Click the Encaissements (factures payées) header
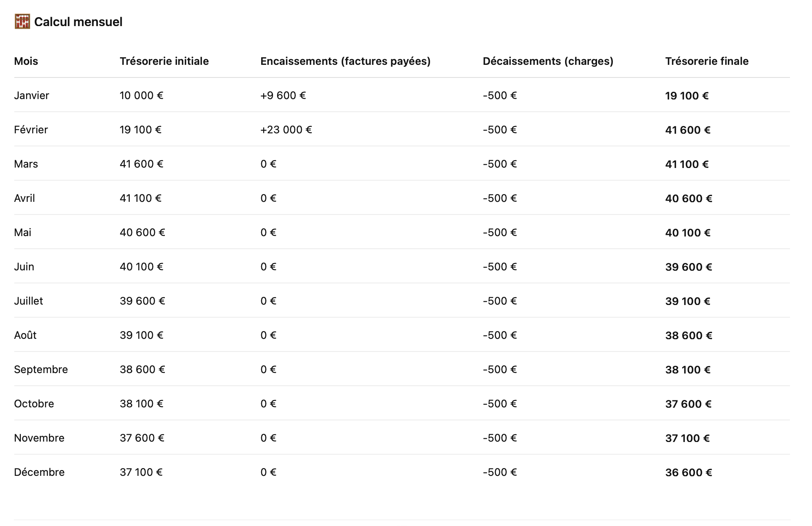Viewport: 812px width, 526px height. point(345,61)
